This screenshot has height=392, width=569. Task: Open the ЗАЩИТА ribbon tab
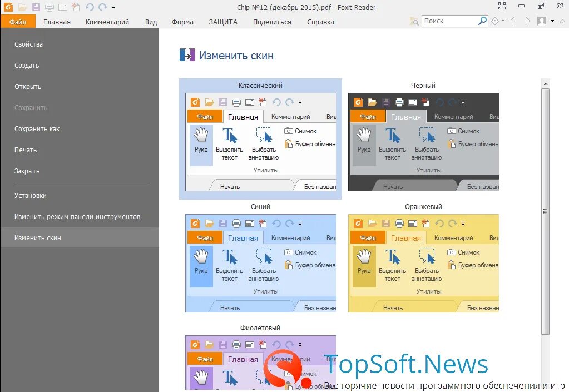coord(223,22)
